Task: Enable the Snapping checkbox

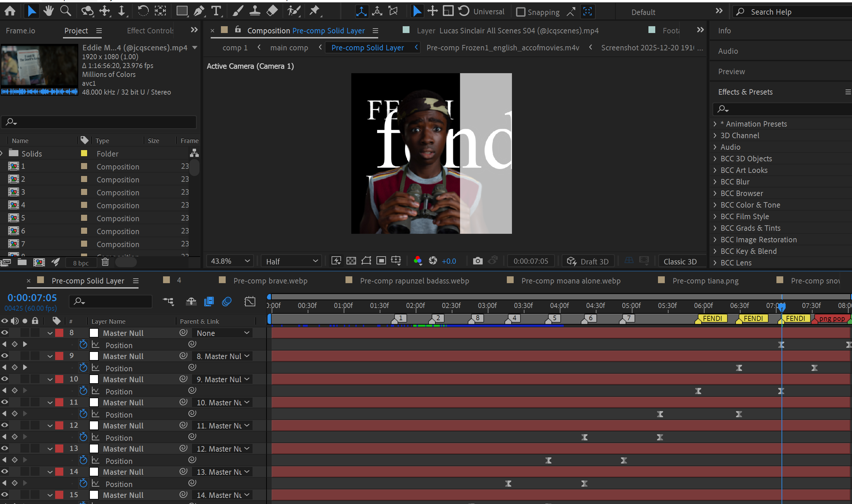Action: pyautogui.click(x=520, y=12)
